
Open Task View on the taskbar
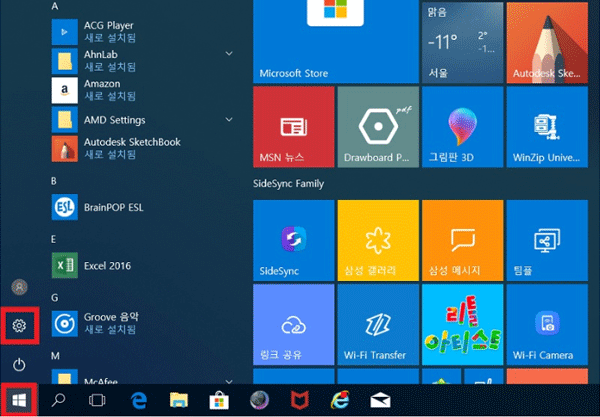point(97,400)
